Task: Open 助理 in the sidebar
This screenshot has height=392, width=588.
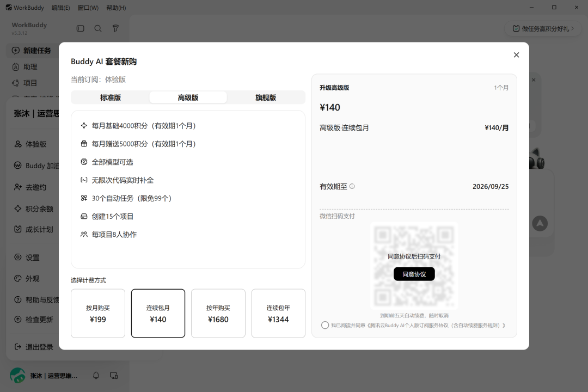Action: pyautogui.click(x=30, y=67)
